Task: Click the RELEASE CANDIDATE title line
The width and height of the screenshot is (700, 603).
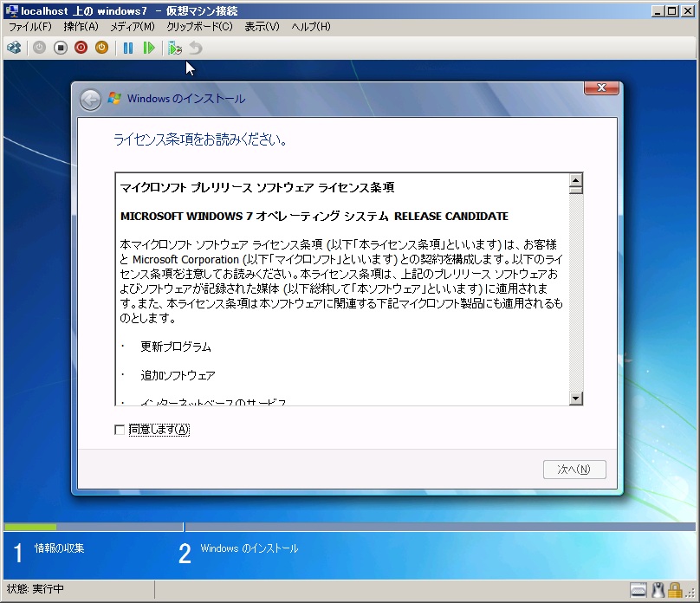Action: (314, 216)
